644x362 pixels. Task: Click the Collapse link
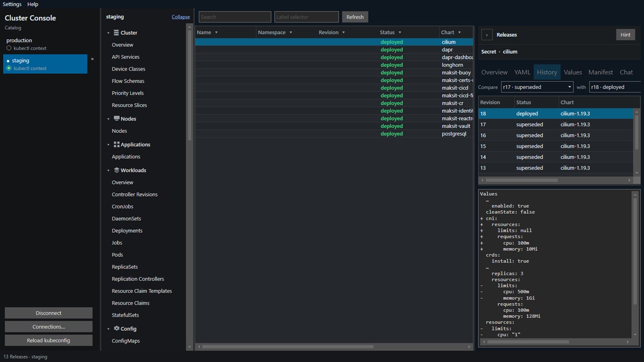click(x=180, y=17)
